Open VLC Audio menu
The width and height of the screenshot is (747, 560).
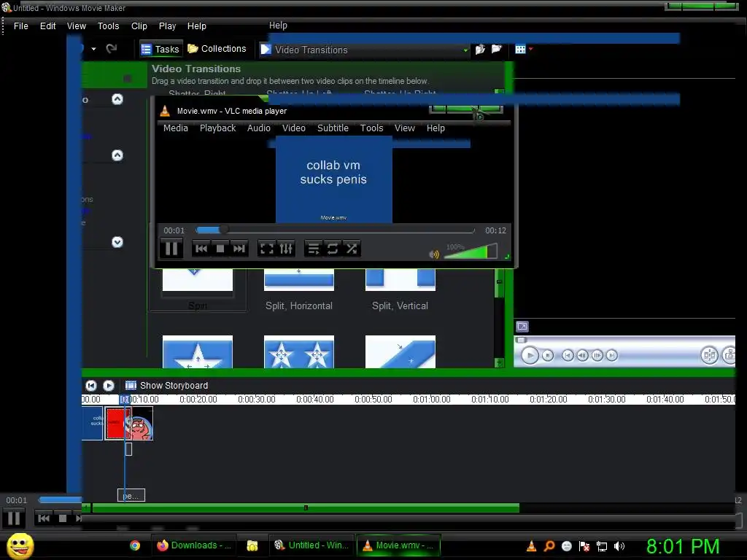point(259,128)
